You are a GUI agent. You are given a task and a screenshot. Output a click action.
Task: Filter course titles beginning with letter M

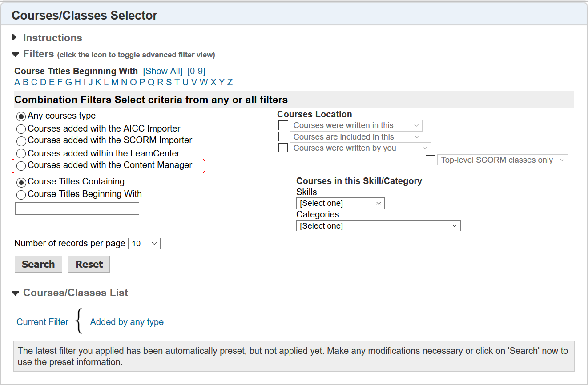[115, 82]
